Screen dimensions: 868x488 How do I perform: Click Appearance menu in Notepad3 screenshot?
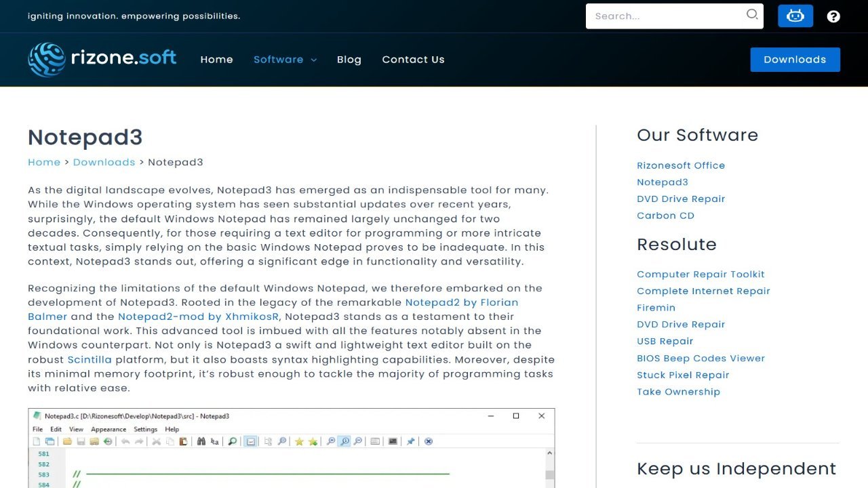pos(108,429)
